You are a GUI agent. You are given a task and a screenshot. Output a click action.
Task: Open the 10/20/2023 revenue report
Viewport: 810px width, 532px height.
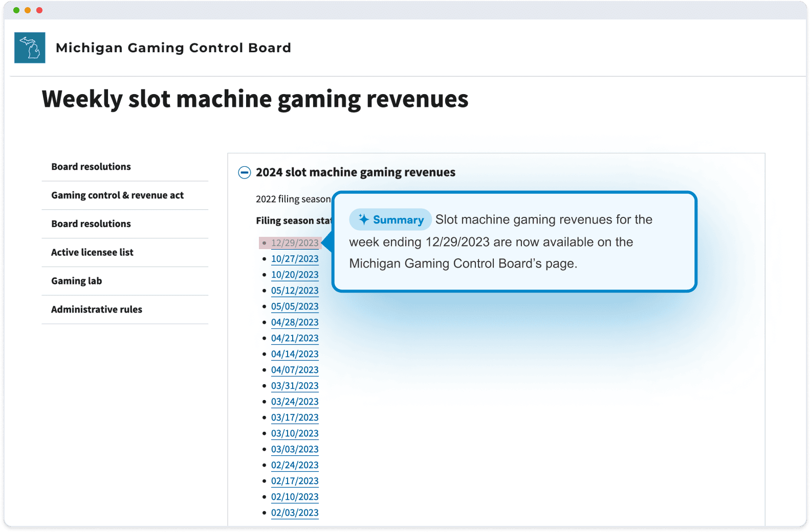pos(295,275)
